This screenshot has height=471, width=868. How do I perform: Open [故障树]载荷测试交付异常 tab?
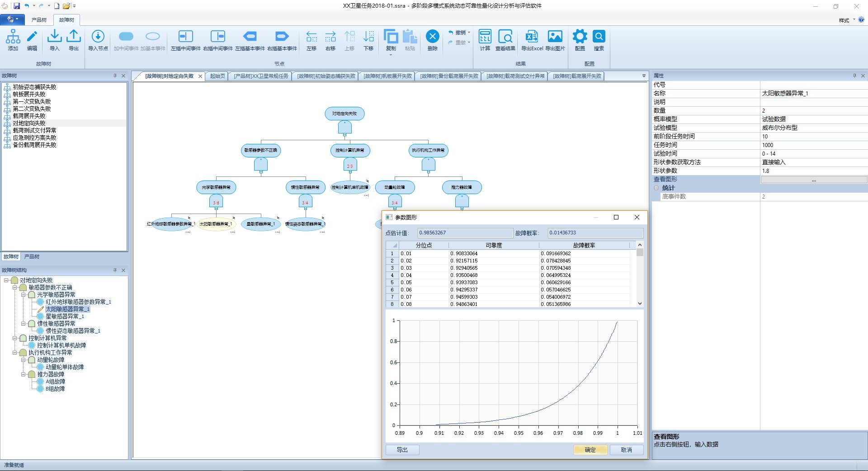(515, 76)
